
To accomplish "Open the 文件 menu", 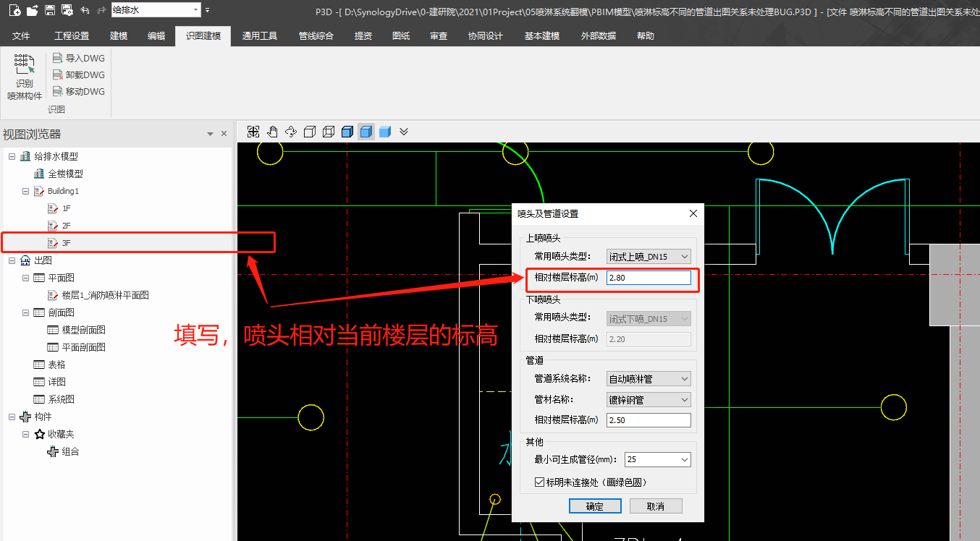I will tap(21, 36).
